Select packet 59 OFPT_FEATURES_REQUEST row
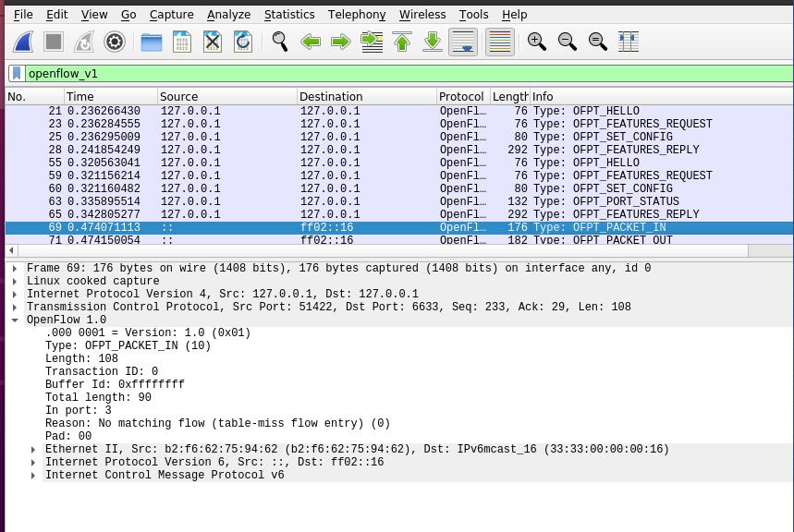Image resolution: width=794 pixels, height=532 pixels. coord(399,175)
